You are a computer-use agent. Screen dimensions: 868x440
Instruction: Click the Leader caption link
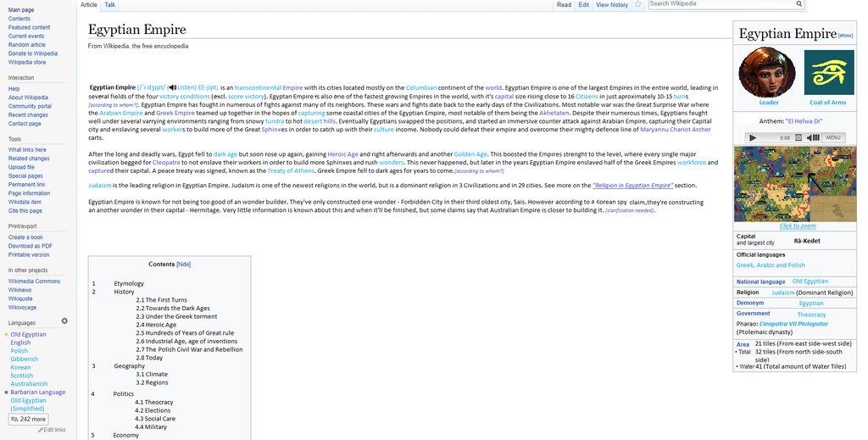click(x=768, y=103)
